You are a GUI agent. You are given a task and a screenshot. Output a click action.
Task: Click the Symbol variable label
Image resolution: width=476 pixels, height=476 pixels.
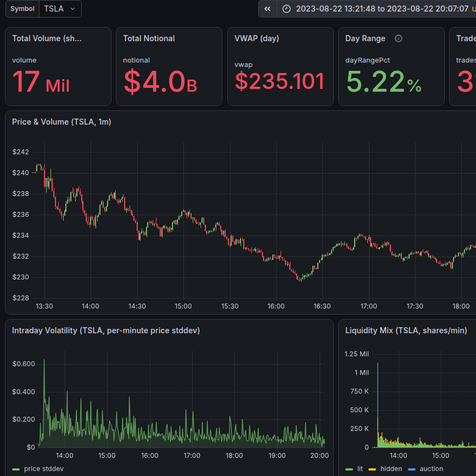[x=23, y=9]
